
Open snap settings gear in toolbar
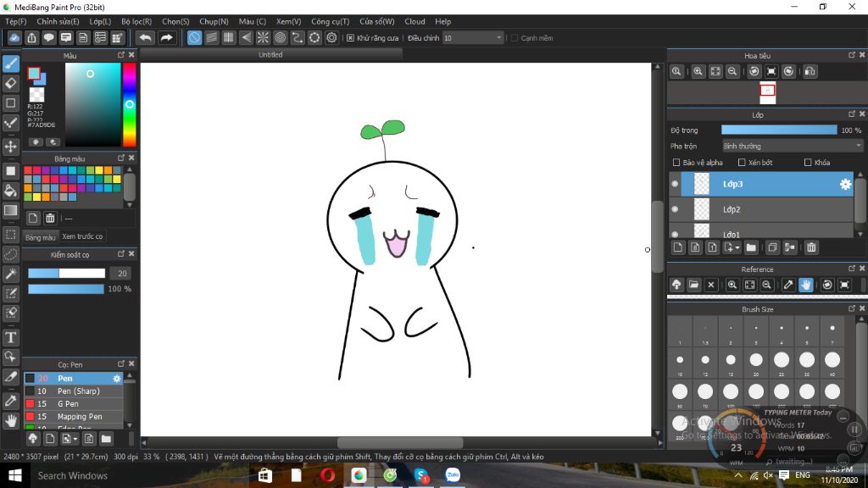(x=331, y=37)
